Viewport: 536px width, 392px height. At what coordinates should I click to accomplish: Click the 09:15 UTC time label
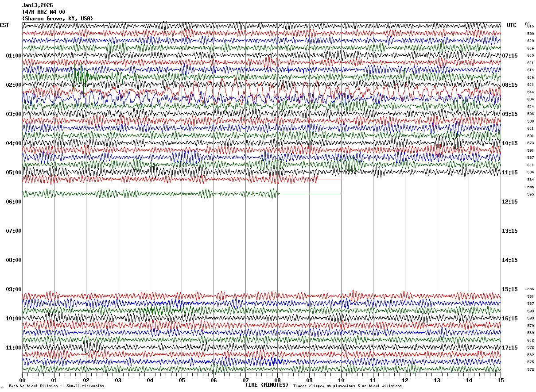pos(510,114)
